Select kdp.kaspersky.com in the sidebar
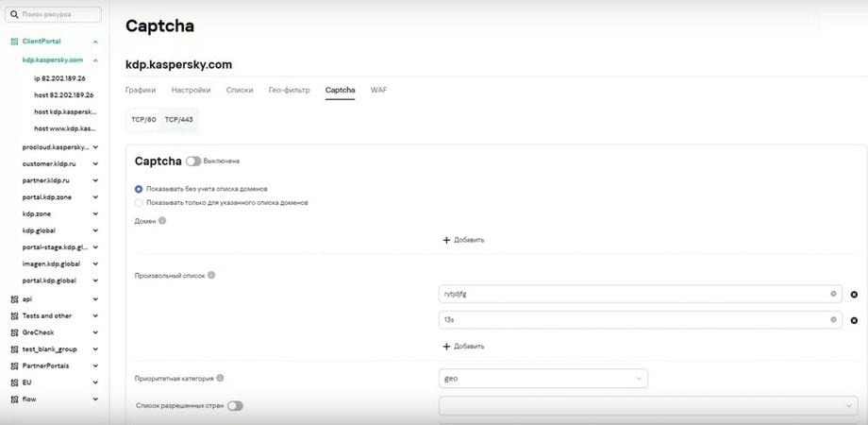This screenshot has width=868, height=425. tap(53, 60)
